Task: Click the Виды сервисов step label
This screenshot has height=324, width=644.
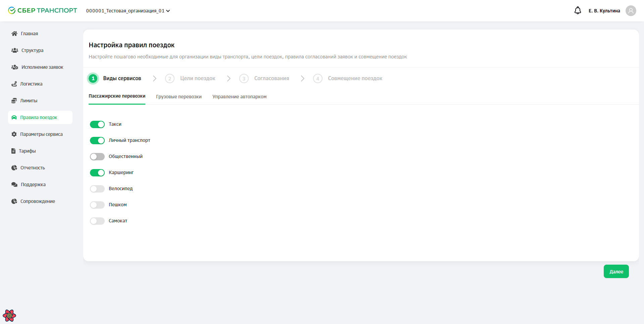Action: (122, 78)
